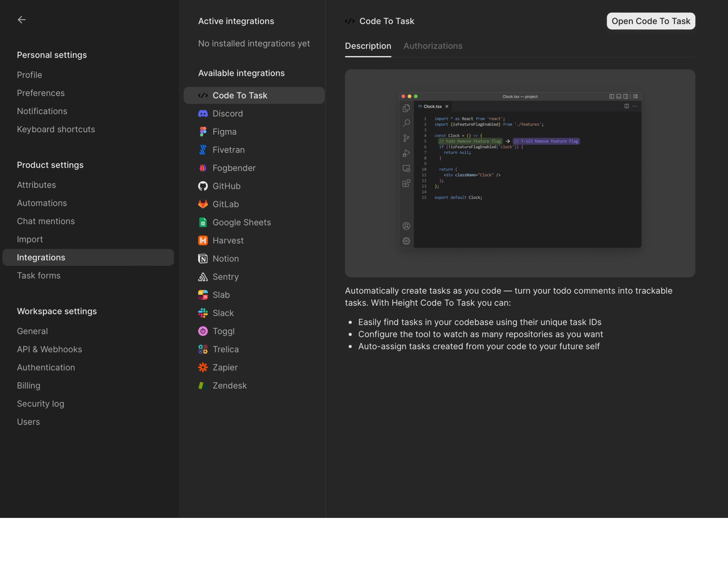Select the Discord integration label
Screen dimensions: 728x569
coord(228,114)
